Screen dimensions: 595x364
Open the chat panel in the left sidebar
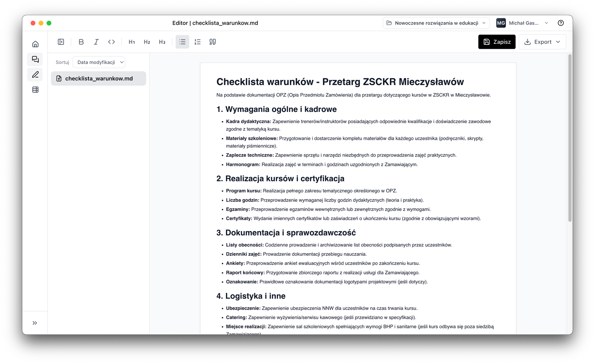click(x=35, y=59)
